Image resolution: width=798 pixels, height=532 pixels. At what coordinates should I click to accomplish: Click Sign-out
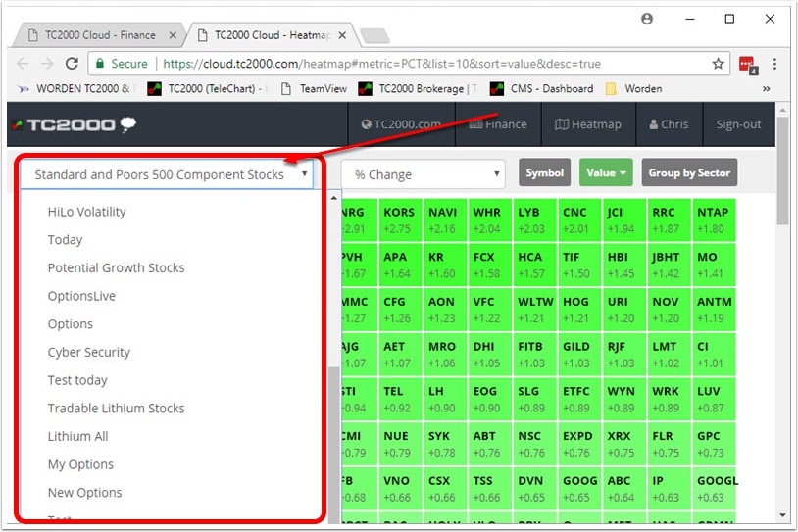click(x=738, y=124)
